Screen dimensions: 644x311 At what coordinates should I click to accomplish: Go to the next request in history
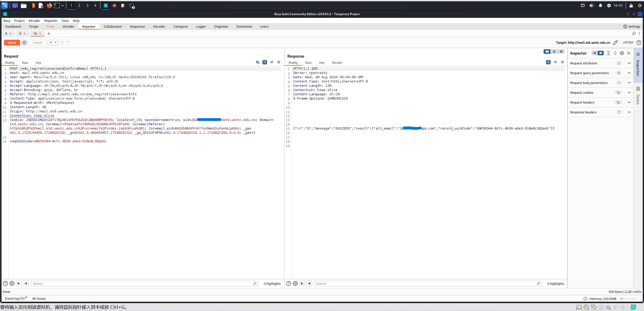[x=62, y=42]
